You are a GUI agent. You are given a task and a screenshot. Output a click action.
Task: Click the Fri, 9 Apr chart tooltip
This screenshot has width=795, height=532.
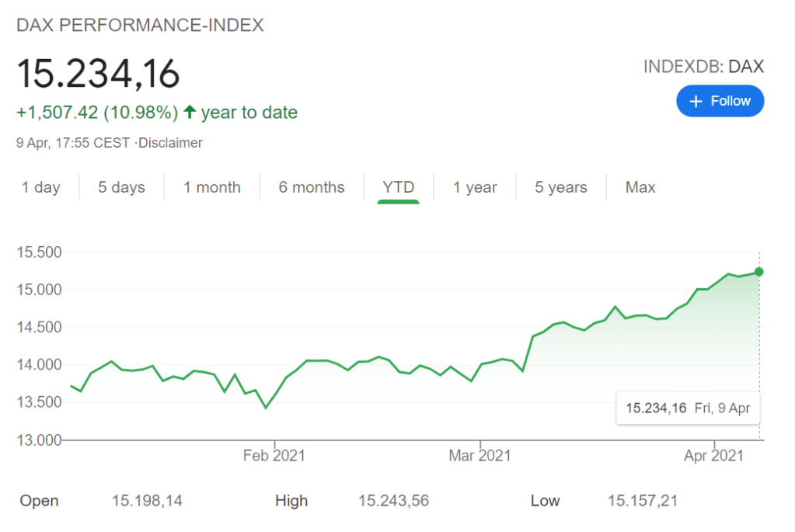pyautogui.click(x=687, y=408)
